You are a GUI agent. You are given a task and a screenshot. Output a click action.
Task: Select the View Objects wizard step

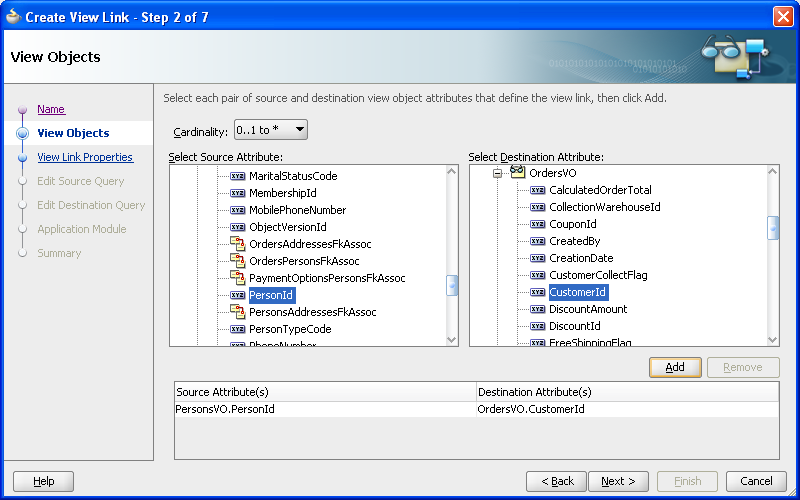pos(73,133)
